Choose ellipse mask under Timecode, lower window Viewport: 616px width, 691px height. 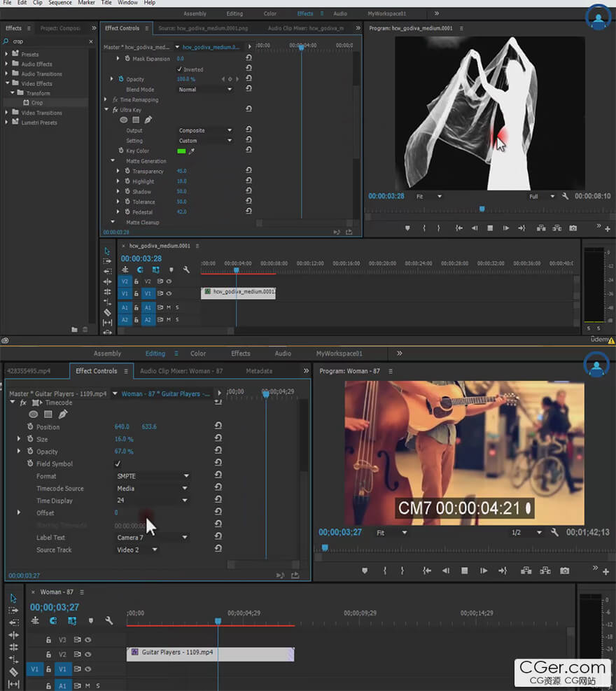click(x=34, y=414)
